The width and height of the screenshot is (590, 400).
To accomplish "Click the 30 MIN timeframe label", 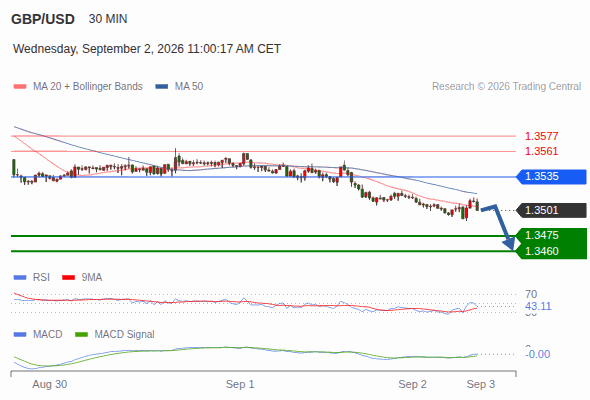I will [x=108, y=19].
